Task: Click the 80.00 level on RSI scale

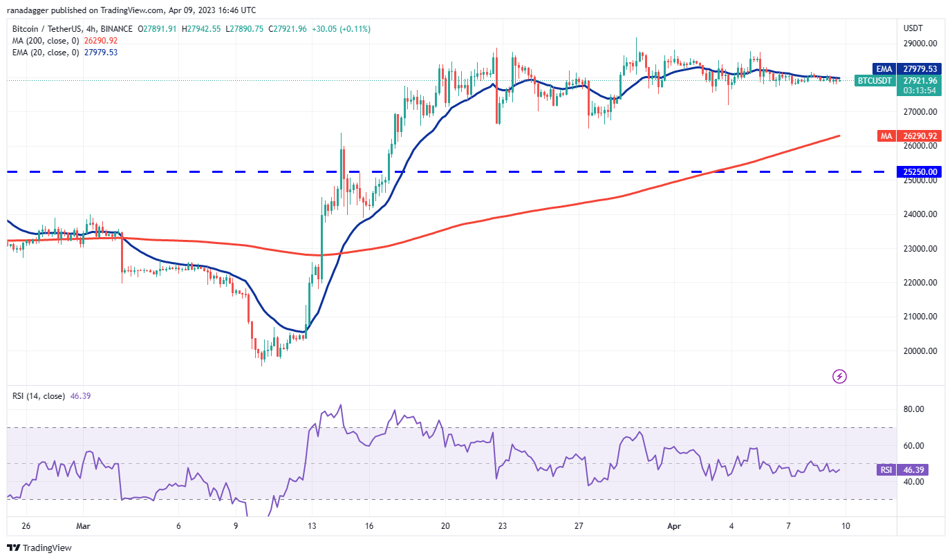Action: (x=914, y=409)
